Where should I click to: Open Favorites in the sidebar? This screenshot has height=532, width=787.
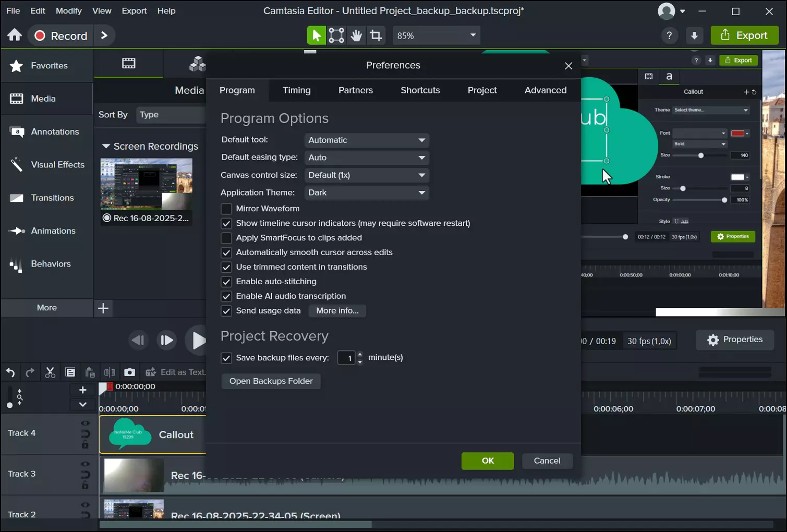coord(47,66)
